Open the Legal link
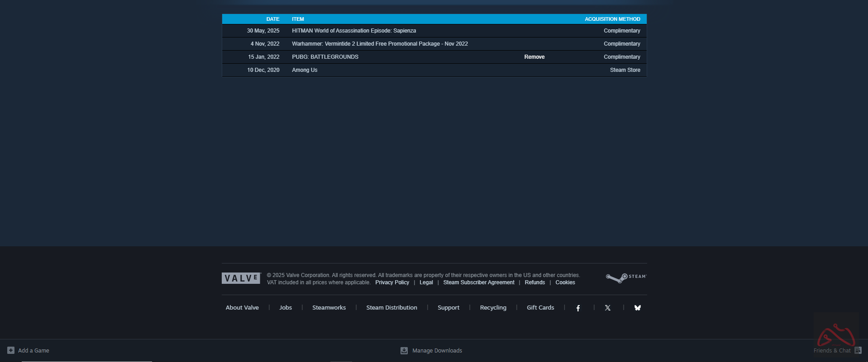The width and height of the screenshot is (868, 362). click(x=426, y=282)
